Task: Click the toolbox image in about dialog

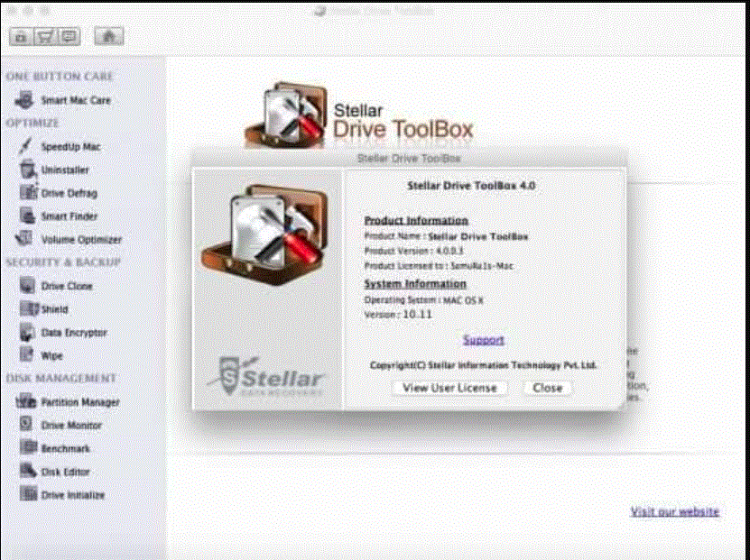Action: [x=265, y=234]
